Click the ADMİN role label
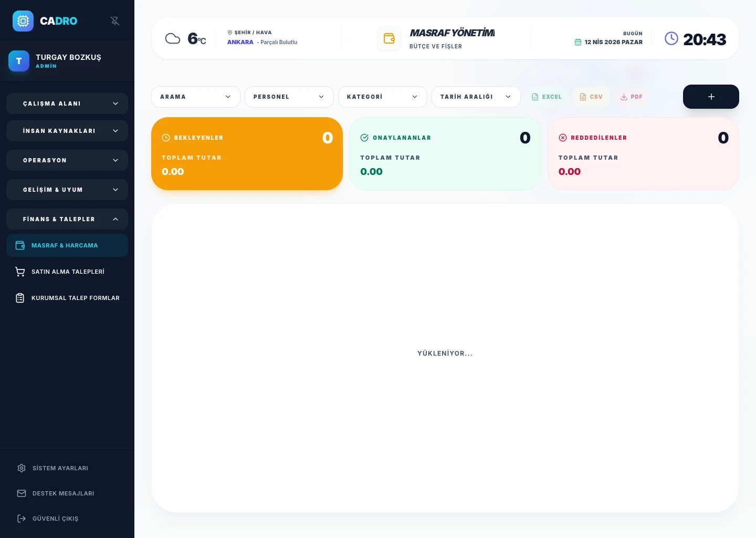This screenshot has width=756, height=538. [46, 66]
